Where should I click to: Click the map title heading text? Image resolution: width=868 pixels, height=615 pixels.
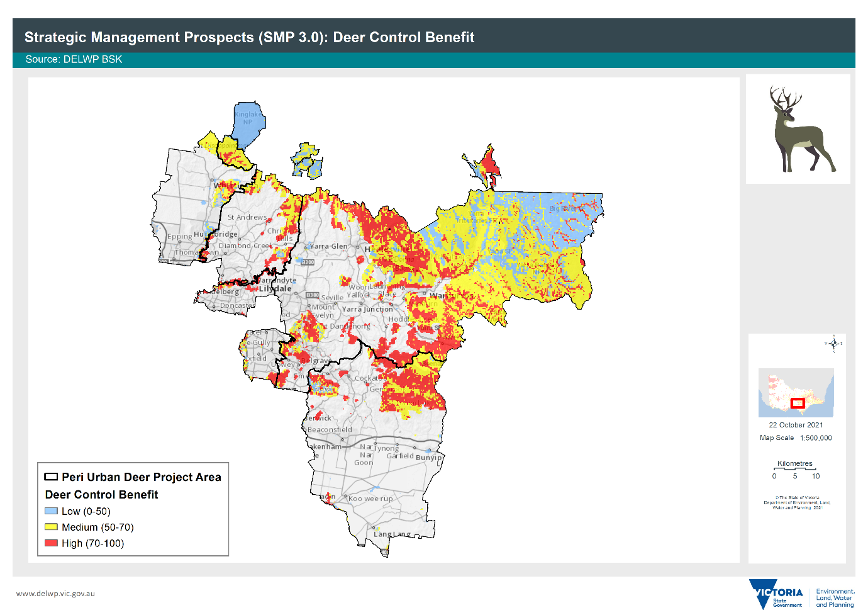pyautogui.click(x=249, y=37)
